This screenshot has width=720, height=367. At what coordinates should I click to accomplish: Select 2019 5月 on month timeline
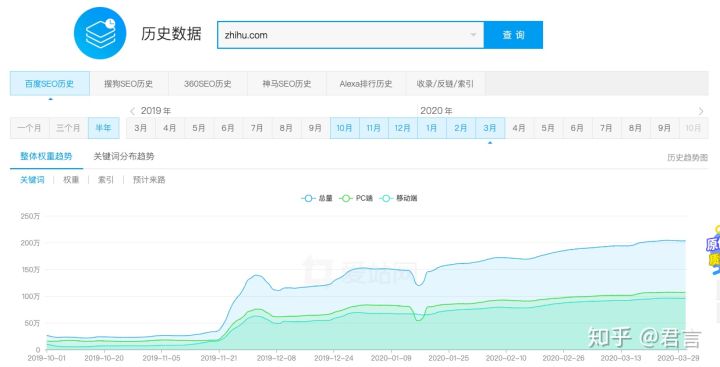(x=199, y=128)
